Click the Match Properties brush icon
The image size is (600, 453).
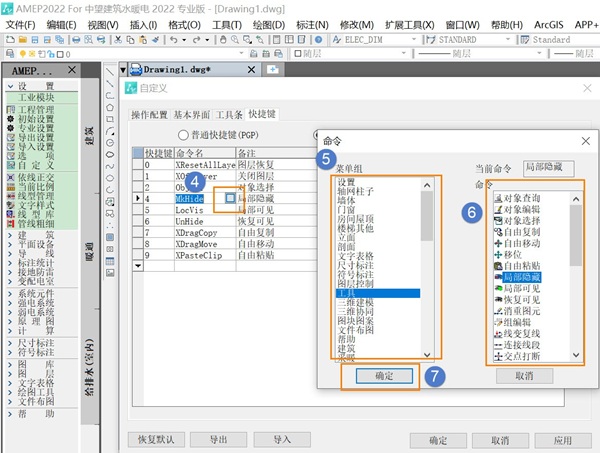coord(155,39)
